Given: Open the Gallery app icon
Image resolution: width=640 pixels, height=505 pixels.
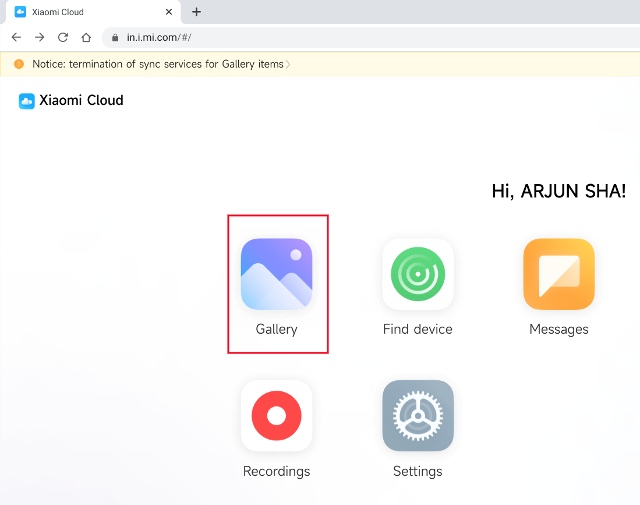Looking at the screenshot, I should click(x=276, y=274).
